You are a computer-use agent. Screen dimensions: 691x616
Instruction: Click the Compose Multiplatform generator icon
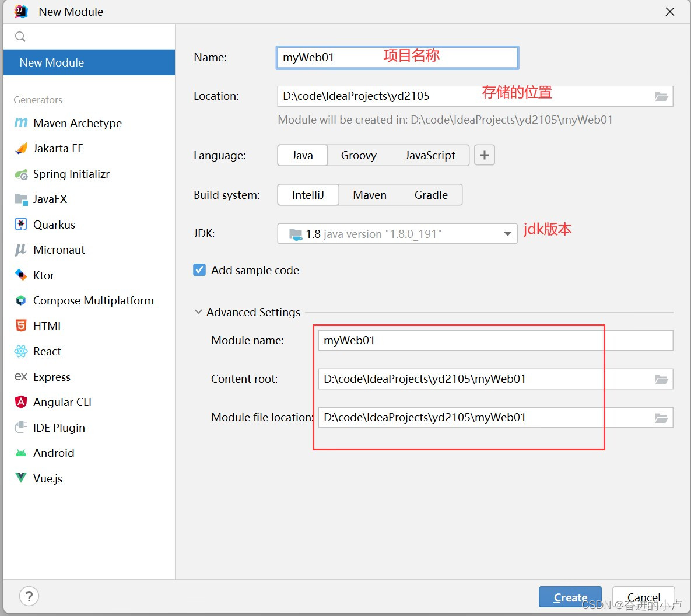21,301
